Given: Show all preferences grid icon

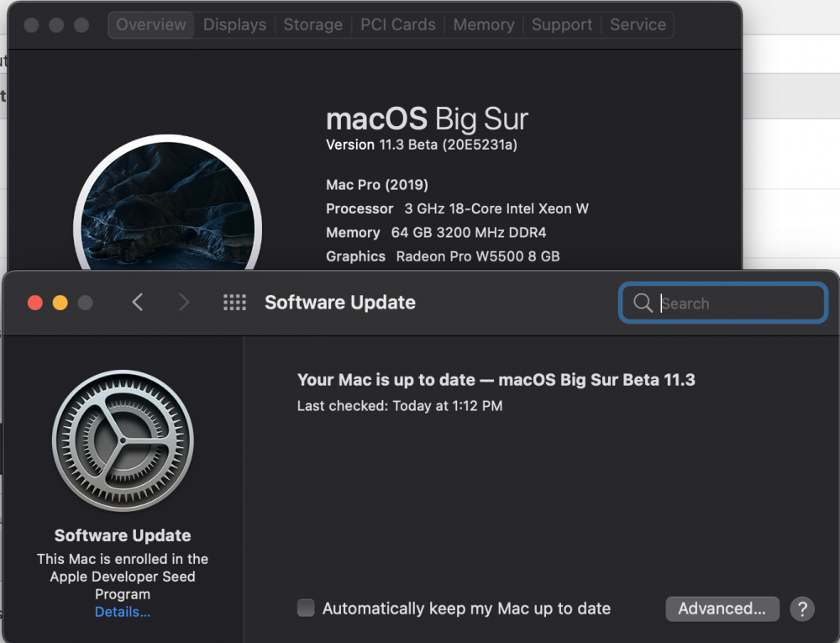Looking at the screenshot, I should coord(234,303).
